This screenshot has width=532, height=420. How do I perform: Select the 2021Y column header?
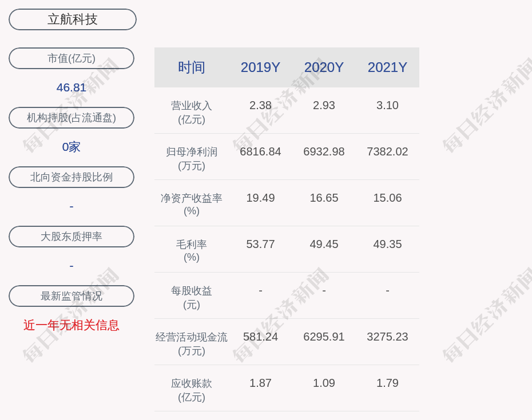(x=387, y=67)
